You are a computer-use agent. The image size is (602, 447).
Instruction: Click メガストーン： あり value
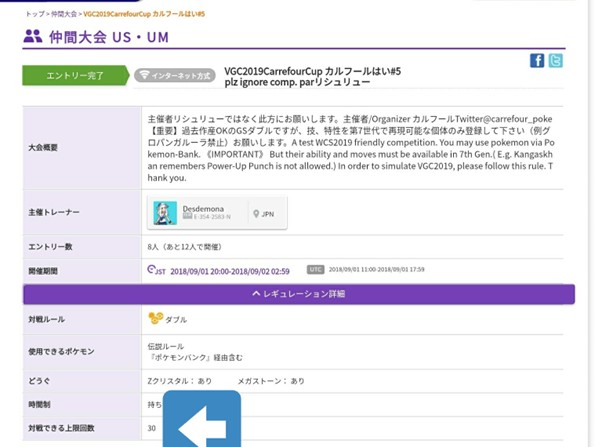271,381
